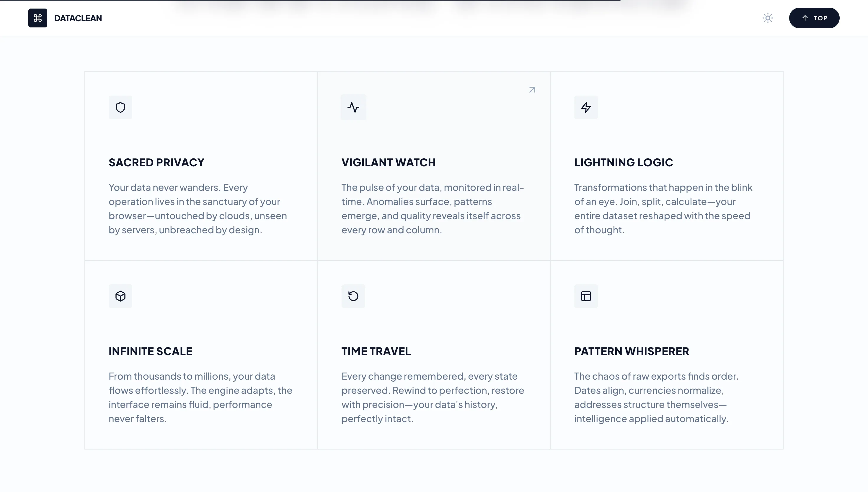Click the shield icon for Sacred Privacy

(120, 107)
